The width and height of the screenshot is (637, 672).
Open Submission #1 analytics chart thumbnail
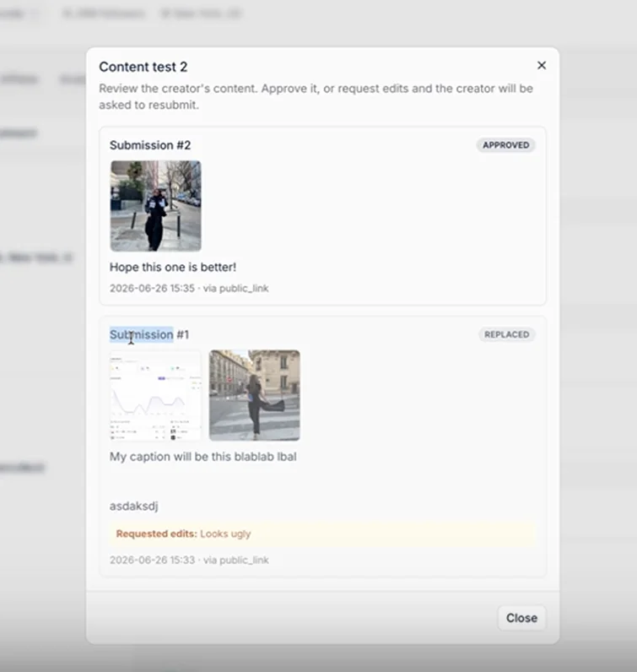155,395
